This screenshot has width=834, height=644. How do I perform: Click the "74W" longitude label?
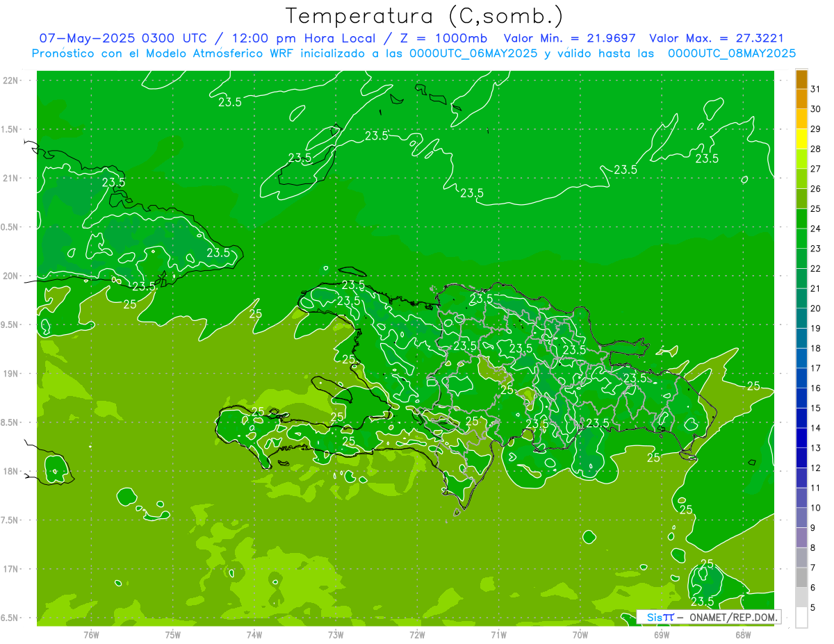pos(254,635)
